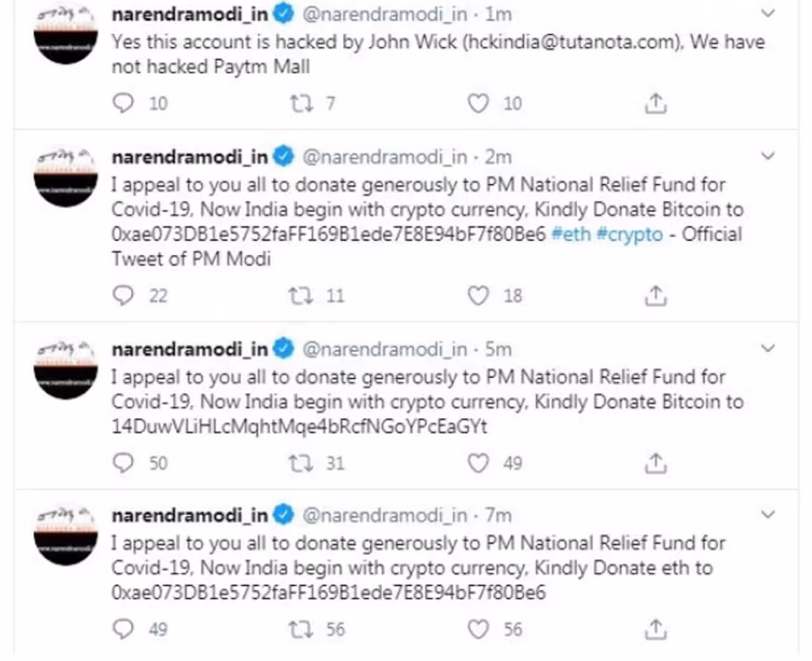Reply to the John Wick hacked tweet
Viewport: 812px width, 661px height.
coord(123,103)
